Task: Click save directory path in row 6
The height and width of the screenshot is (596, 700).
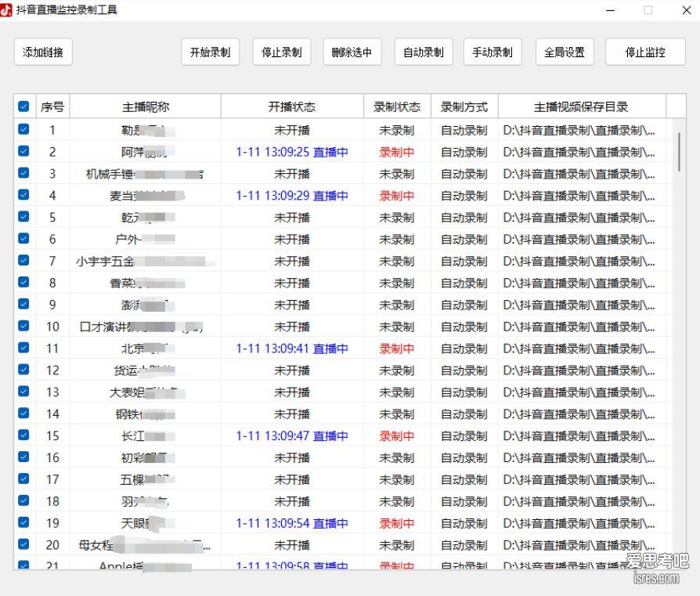Action: click(x=579, y=240)
